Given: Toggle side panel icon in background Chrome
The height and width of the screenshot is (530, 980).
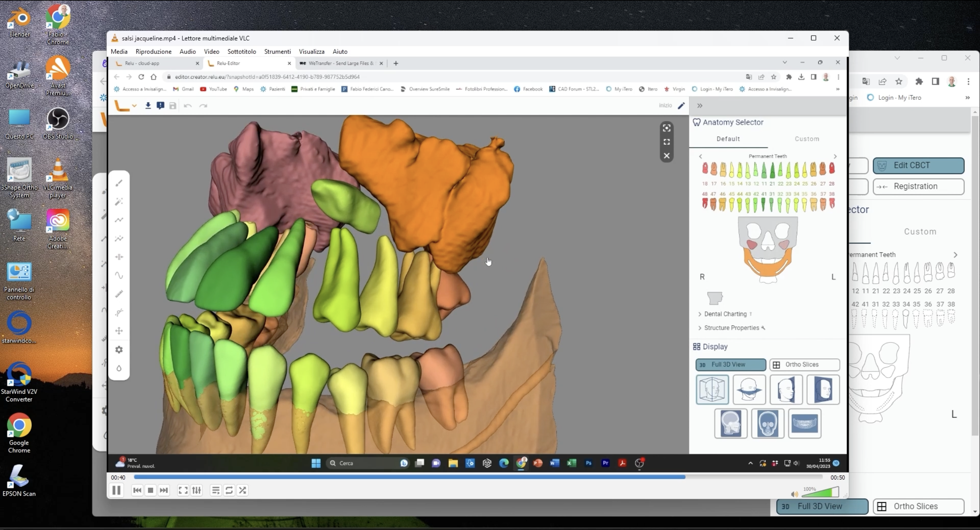Looking at the screenshot, I should click(x=936, y=81).
